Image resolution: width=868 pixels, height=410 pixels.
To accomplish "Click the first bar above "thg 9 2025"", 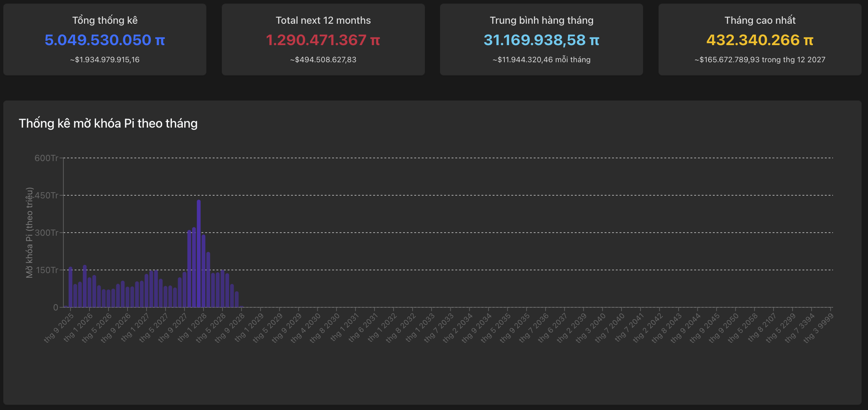I will [70, 287].
